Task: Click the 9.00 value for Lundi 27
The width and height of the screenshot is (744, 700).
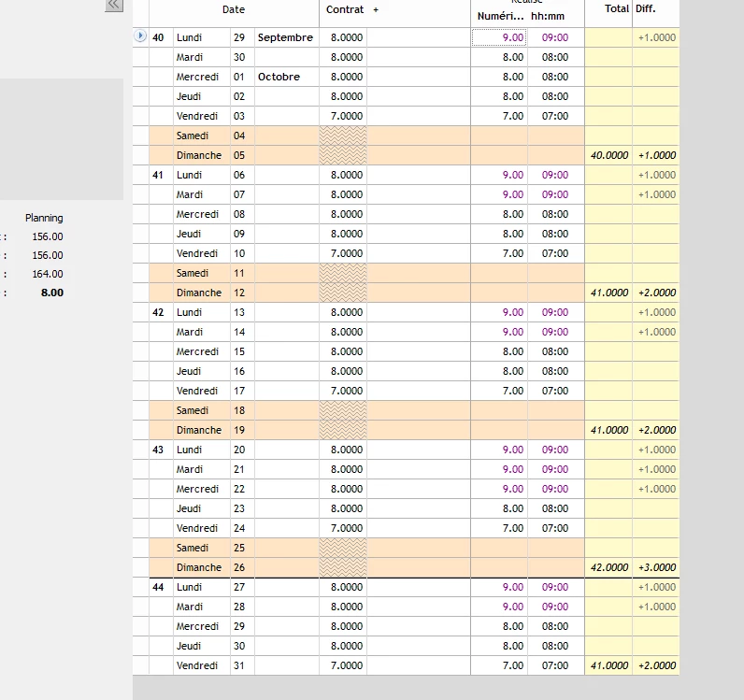Action: pyautogui.click(x=513, y=587)
